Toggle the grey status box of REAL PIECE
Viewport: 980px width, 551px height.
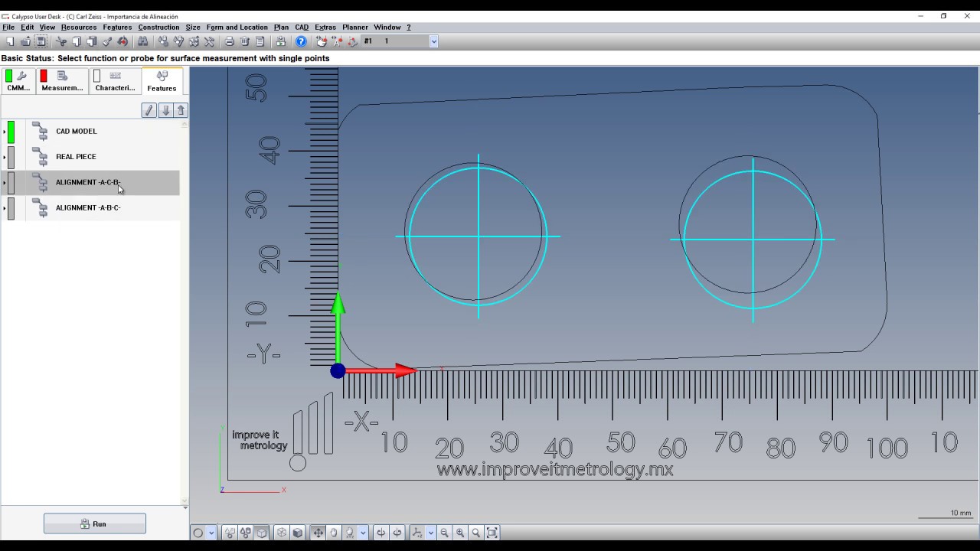coord(11,157)
